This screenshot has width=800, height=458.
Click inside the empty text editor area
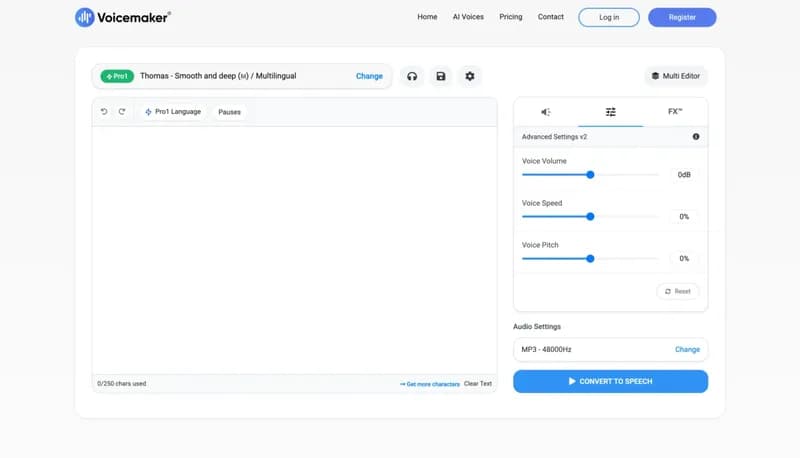pyautogui.click(x=294, y=250)
